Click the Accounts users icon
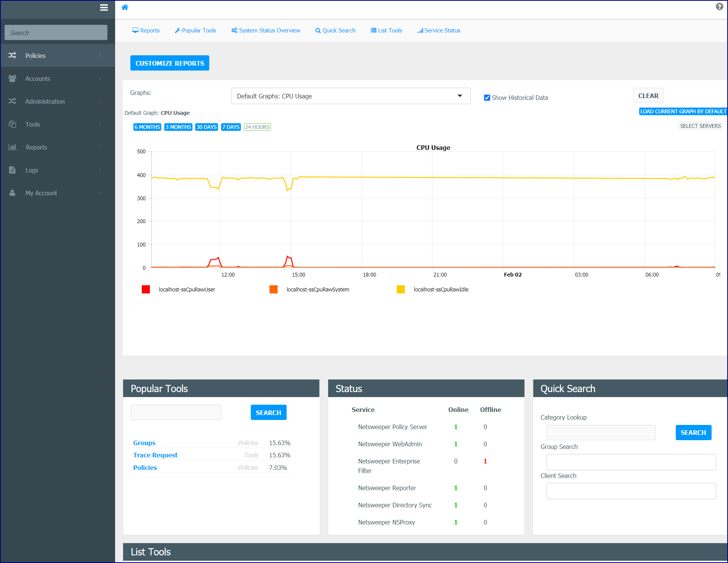The width and height of the screenshot is (728, 563). (x=12, y=78)
